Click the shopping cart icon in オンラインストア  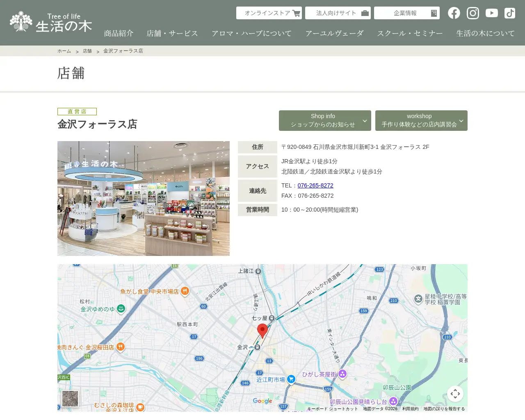click(x=296, y=14)
